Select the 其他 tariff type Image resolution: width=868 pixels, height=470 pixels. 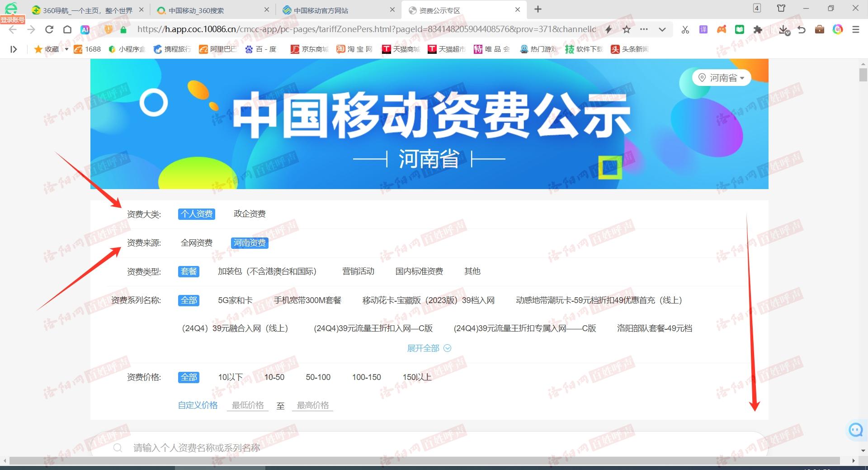[472, 271]
